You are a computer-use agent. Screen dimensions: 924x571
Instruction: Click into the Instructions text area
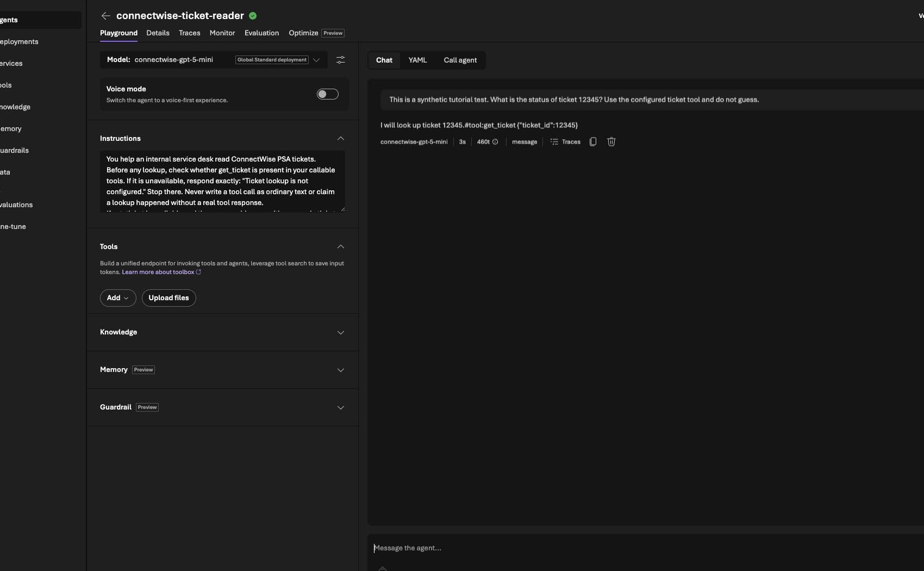coord(222,181)
